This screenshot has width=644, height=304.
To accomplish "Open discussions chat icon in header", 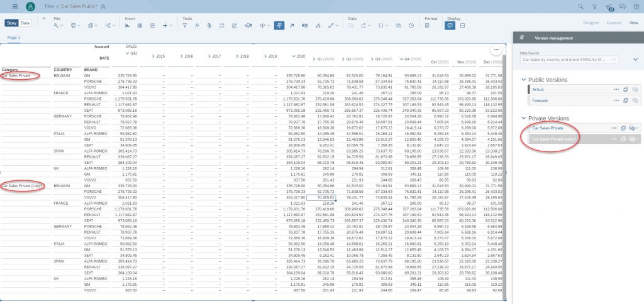I will (623, 6).
